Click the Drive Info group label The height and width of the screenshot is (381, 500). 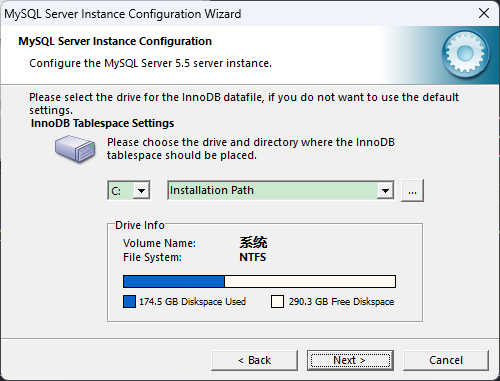(140, 225)
